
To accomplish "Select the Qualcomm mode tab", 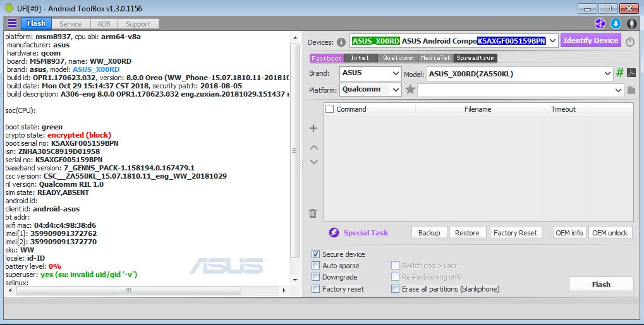I will pyautogui.click(x=398, y=58).
